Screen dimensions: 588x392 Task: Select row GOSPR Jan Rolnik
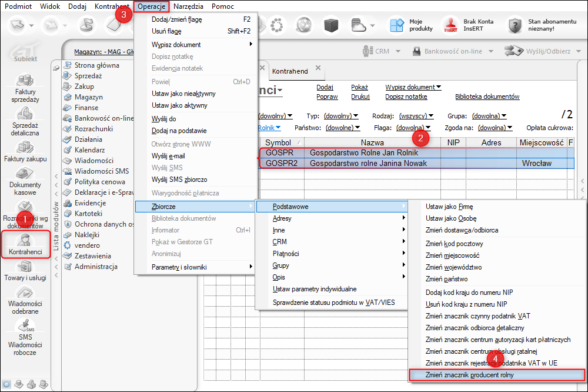tap(416, 153)
